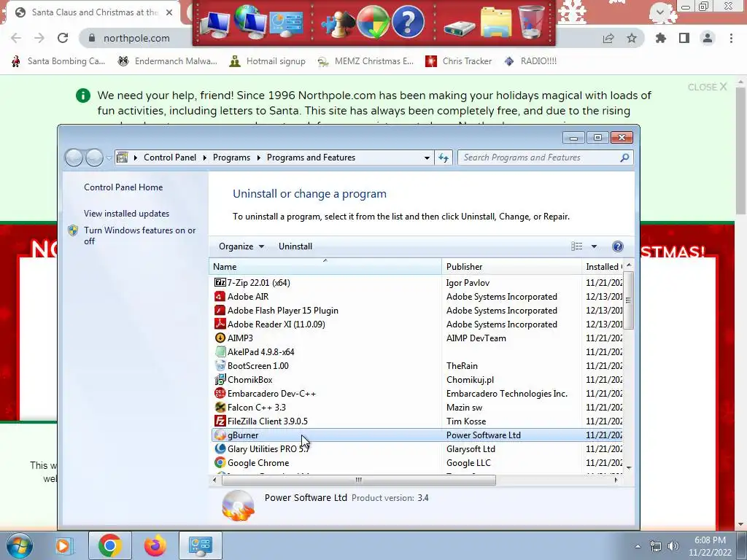Open View installed updates link
Screen dimensions: 747x560
(x=126, y=214)
